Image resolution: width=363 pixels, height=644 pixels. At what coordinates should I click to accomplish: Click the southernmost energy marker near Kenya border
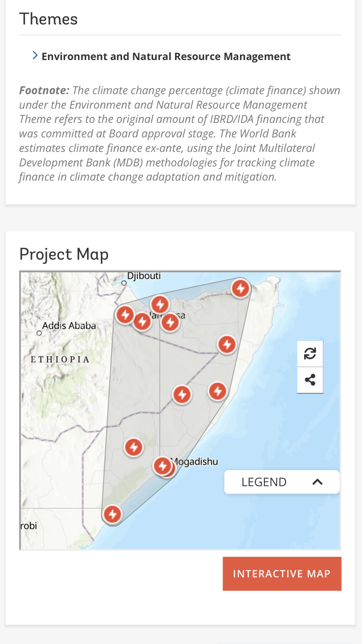tap(113, 514)
